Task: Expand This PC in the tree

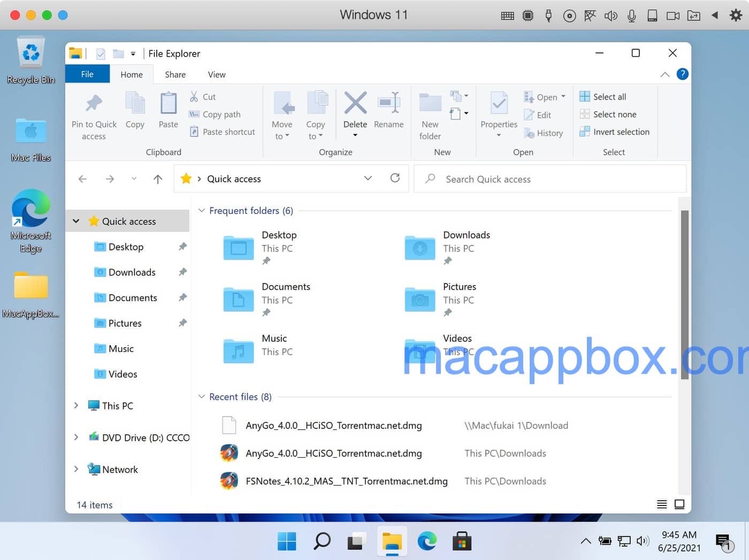Action: [x=76, y=405]
